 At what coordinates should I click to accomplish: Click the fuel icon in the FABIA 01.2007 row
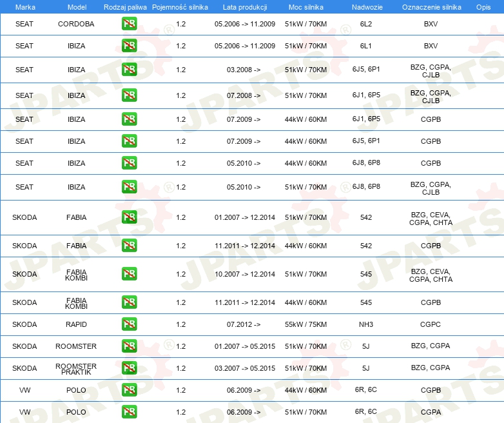(129, 217)
